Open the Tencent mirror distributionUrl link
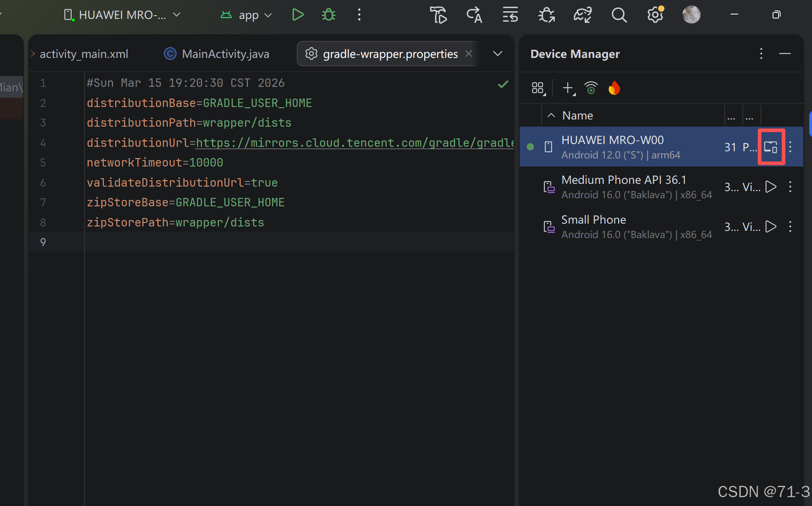The width and height of the screenshot is (812, 506). 354,143
